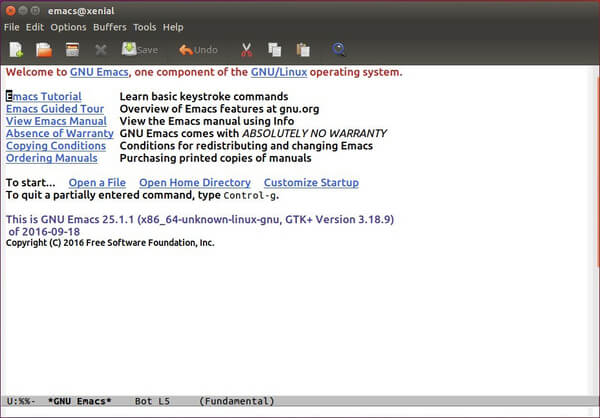
Task: Click the Undo toolbar button
Action: click(198, 50)
